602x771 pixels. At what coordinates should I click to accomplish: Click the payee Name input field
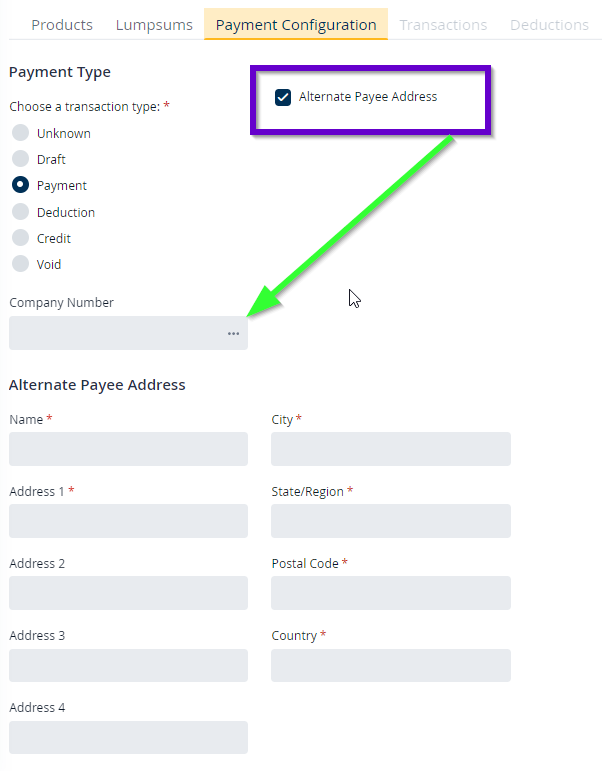pos(128,449)
